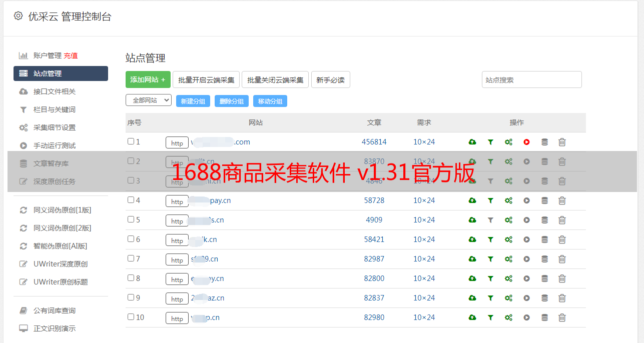Open the column filter icon for row 1
644x343 pixels.
point(490,142)
